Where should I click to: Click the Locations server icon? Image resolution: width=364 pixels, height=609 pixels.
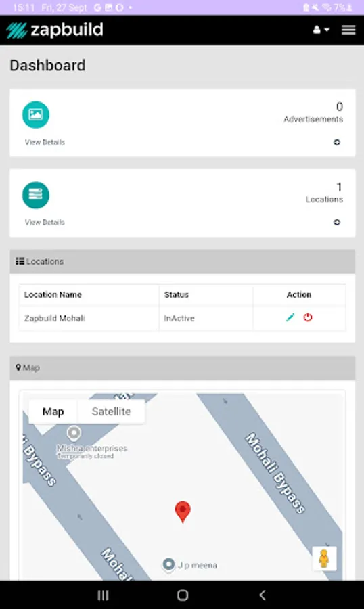(36, 195)
